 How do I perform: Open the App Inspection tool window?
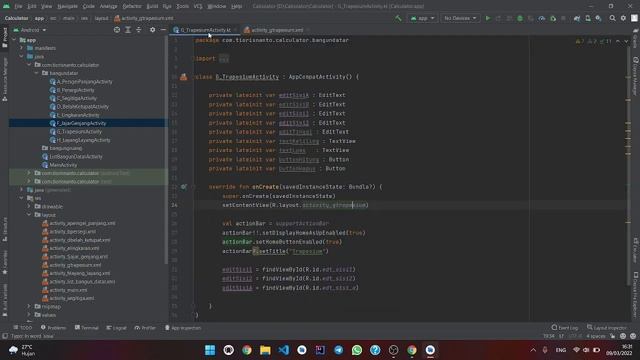[x=183, y=328]
